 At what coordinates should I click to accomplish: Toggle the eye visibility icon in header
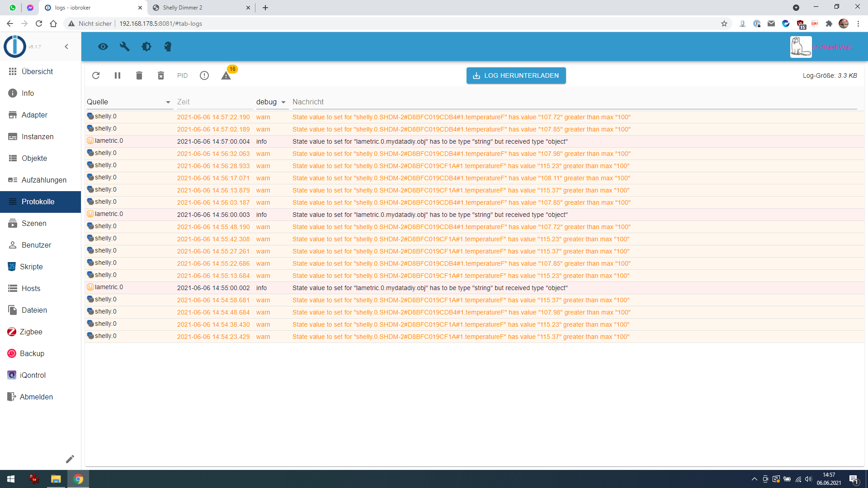coord(103,47)
